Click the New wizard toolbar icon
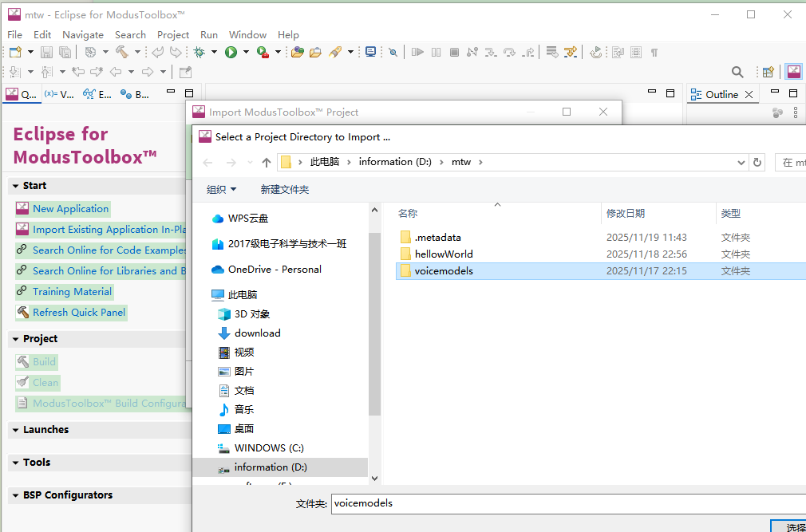Screen dimensions: 806x532 tap(15, 52)
